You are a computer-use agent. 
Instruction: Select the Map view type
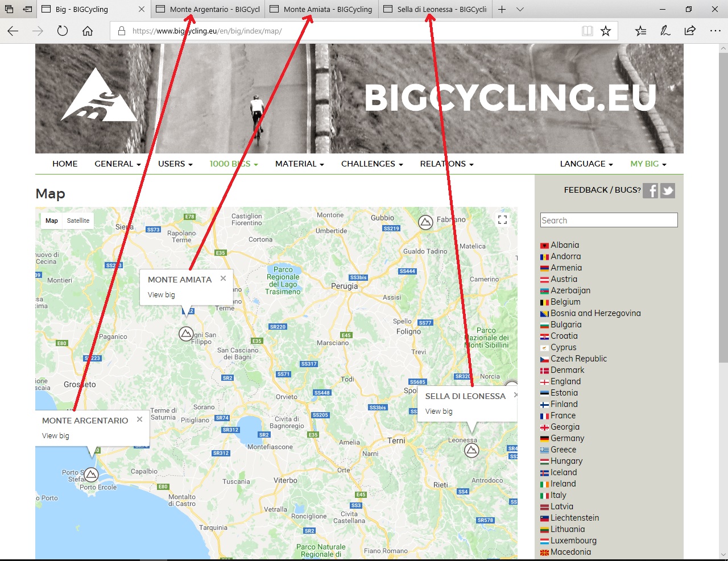pyautogui.click(x=52, y=221)
